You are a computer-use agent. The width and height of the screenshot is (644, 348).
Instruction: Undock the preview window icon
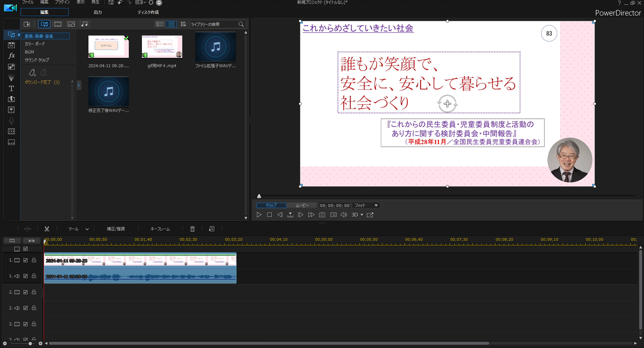(370, 215)
